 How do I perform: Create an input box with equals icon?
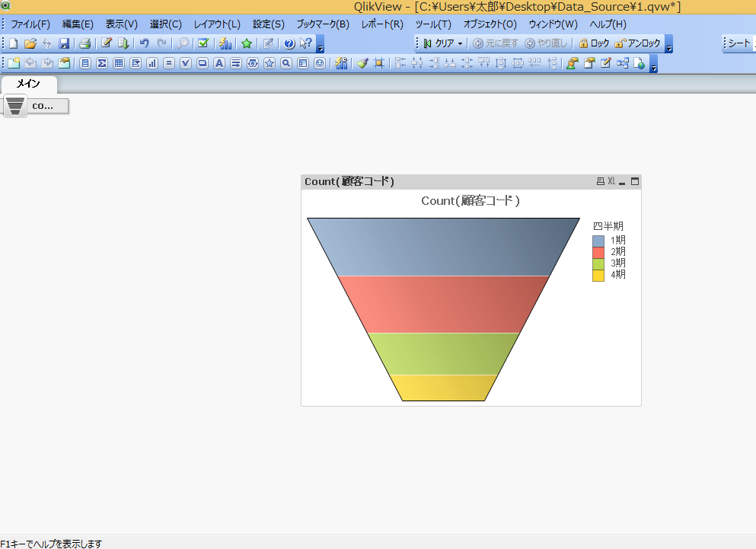169,63
